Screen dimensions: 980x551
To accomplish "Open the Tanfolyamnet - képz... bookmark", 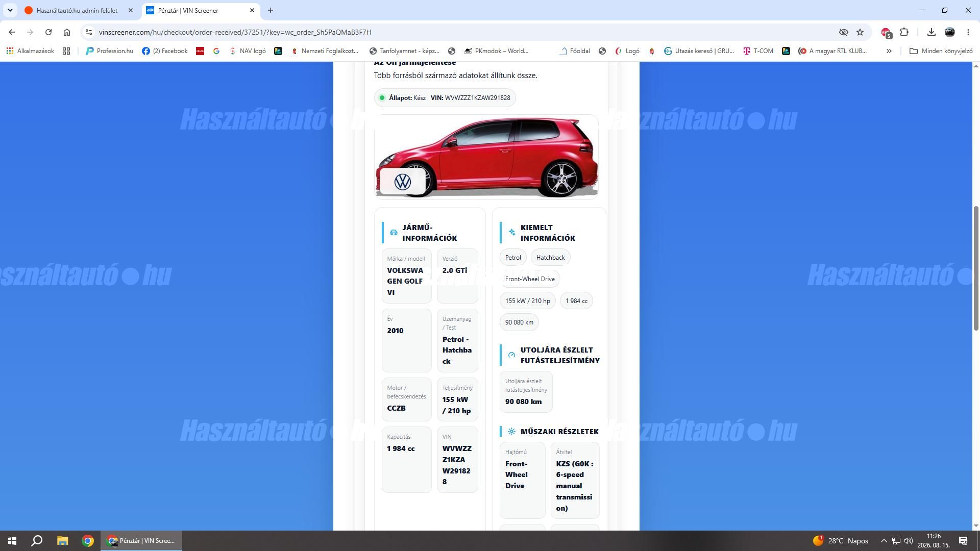I will click(404, 51).
